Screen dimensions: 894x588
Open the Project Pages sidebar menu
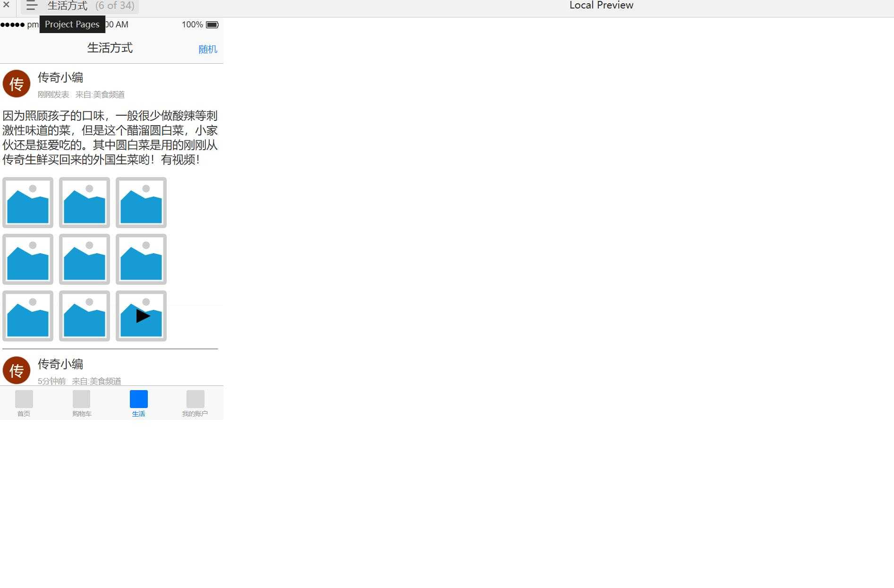point(31,6)
